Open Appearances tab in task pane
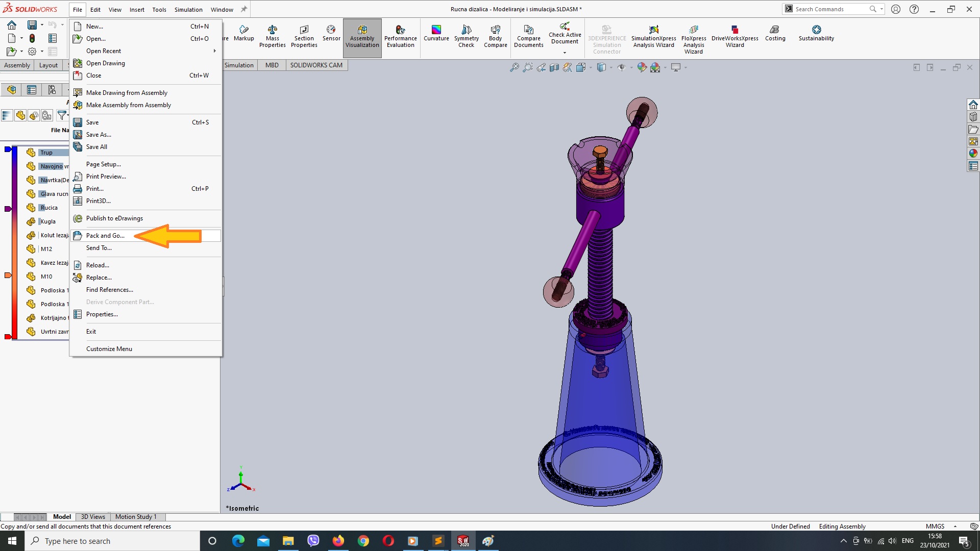 (x=973, y=154)
